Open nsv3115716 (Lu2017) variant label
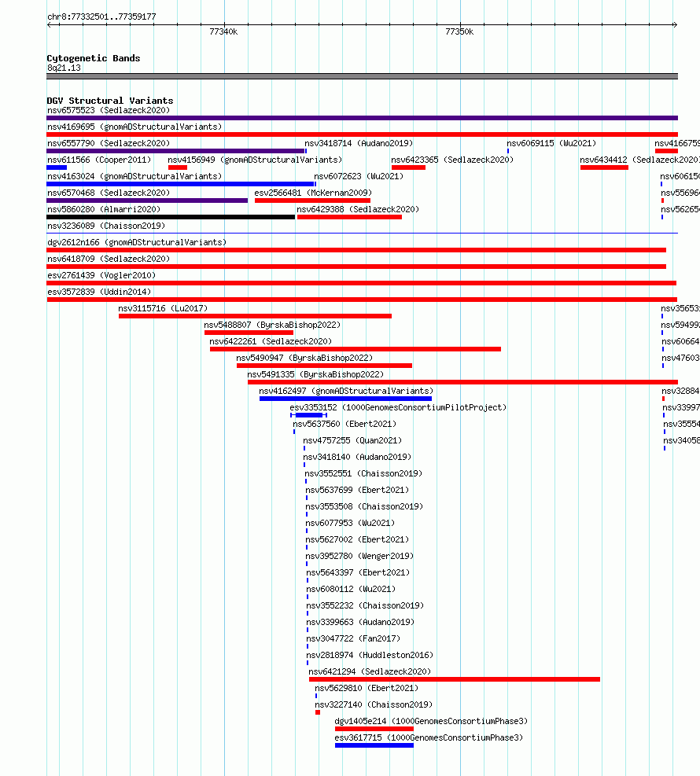Screen dimensions: 700x776 [x=162, y=308]
